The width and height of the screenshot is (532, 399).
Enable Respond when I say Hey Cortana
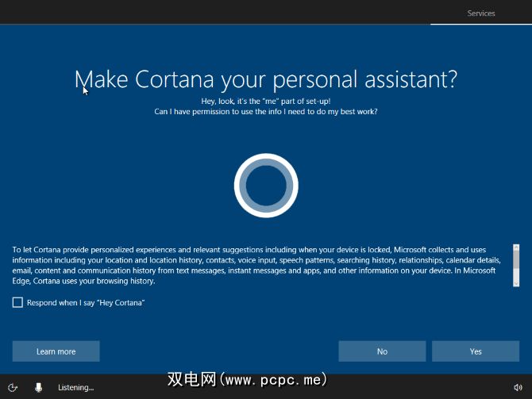click(x=17, y=302)
